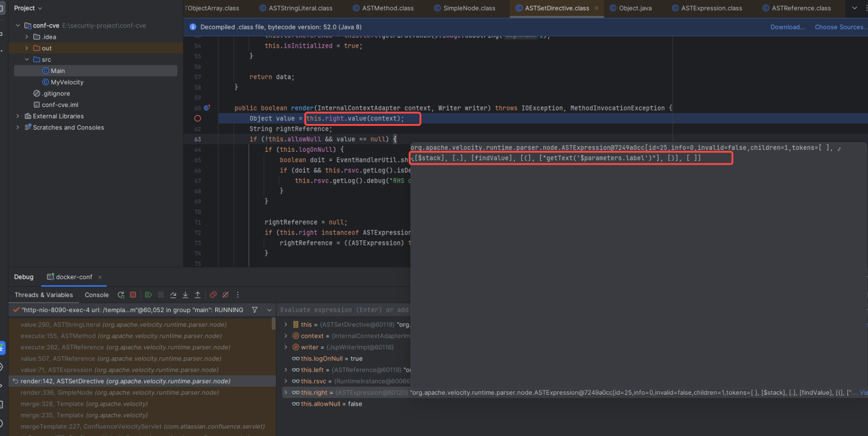This screenshot has width=868, height=436.
Task: Stop the debug session
Action: [133, 295]
